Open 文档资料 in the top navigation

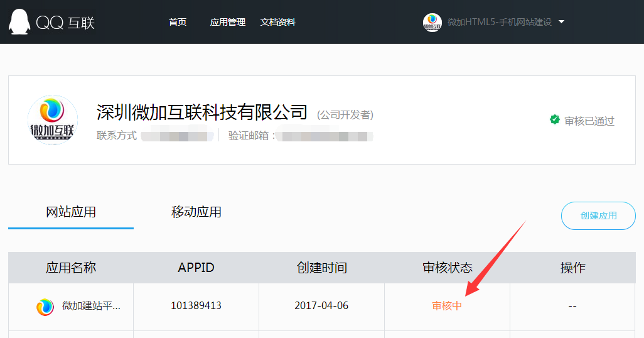(277, 22)
